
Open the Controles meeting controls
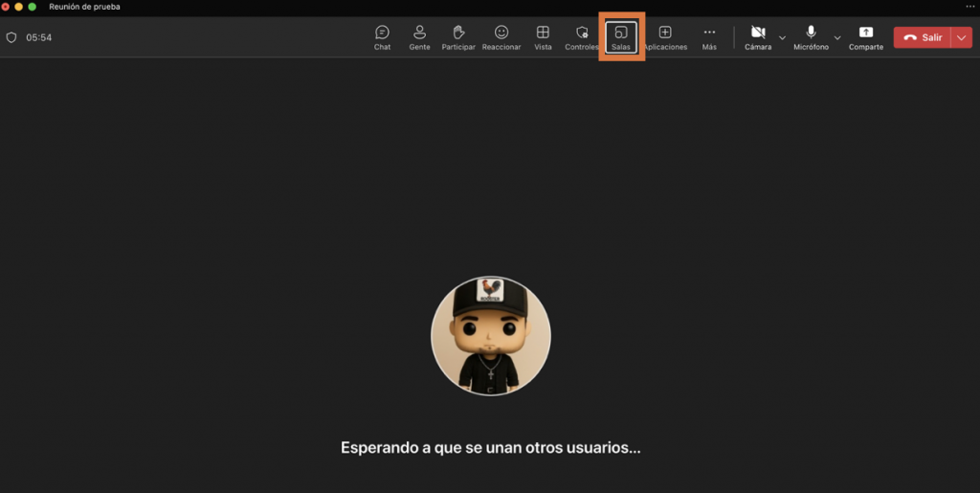click(582, 37)
